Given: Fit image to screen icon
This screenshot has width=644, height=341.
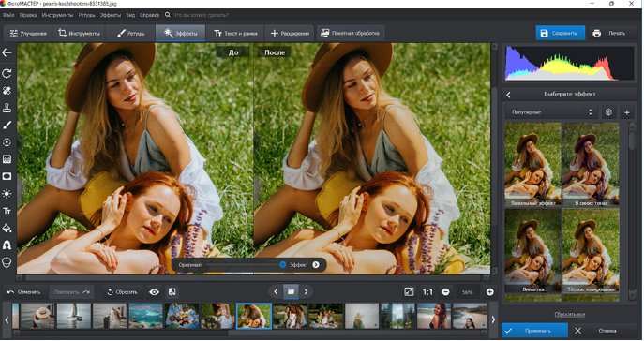Looking at the screenshot, I should (x=409, y=291).
